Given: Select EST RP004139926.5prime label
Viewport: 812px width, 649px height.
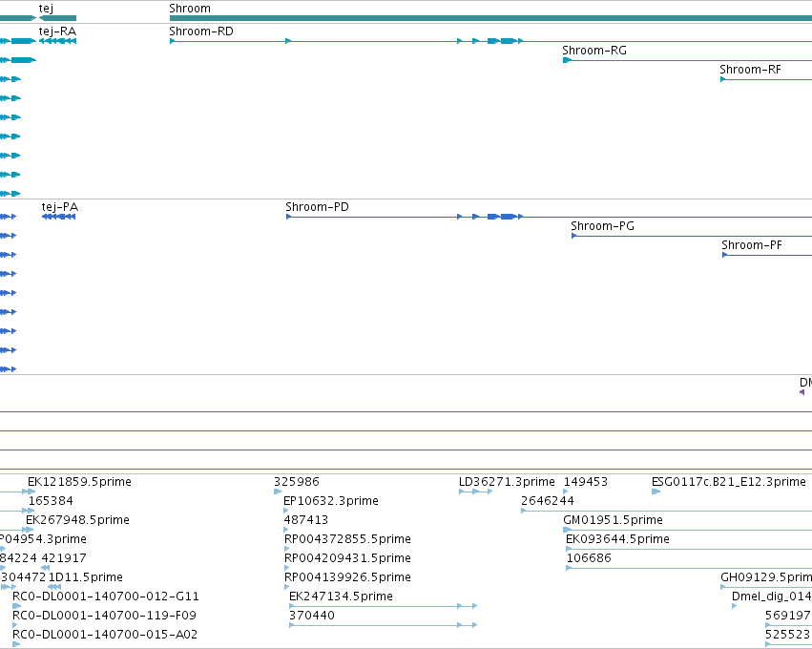Looking at the screenshot, I should pyautogui.click(x=347, y=577).
